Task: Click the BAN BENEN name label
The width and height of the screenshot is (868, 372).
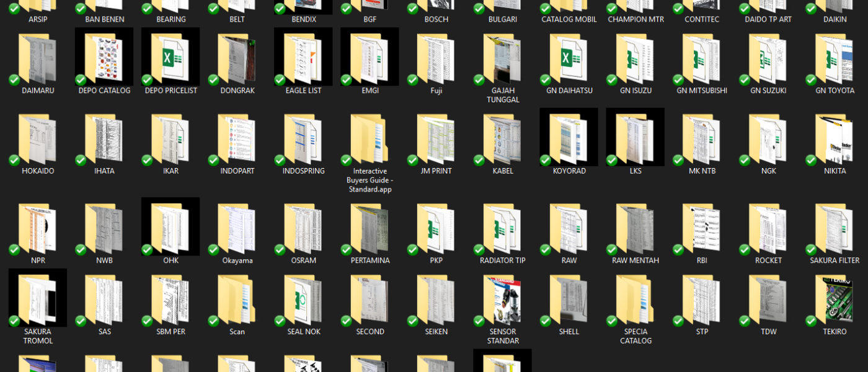Action: (x=104, y=19)
